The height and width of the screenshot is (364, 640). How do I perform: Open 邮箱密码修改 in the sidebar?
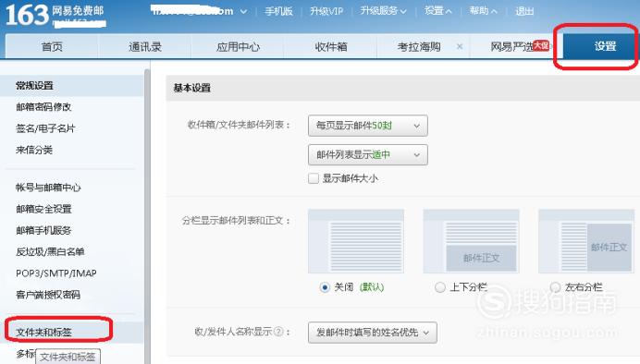pyautogui.click(x=43, y=107)
